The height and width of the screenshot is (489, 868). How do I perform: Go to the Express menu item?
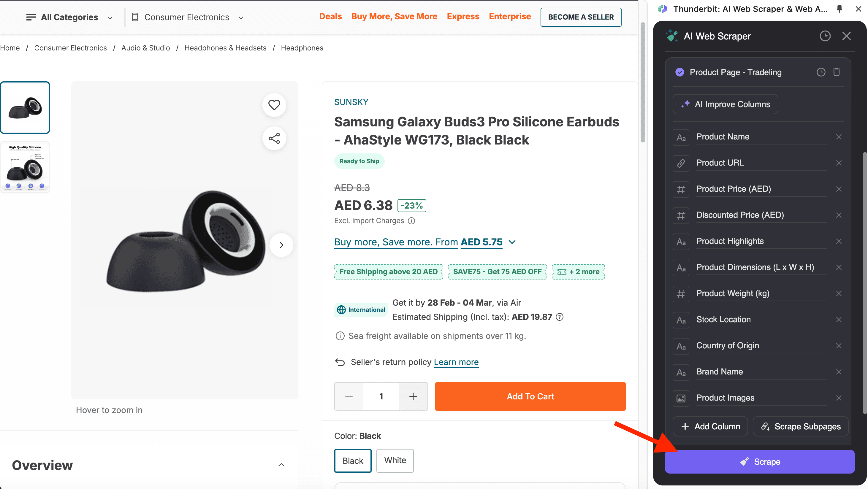(462, 17)
